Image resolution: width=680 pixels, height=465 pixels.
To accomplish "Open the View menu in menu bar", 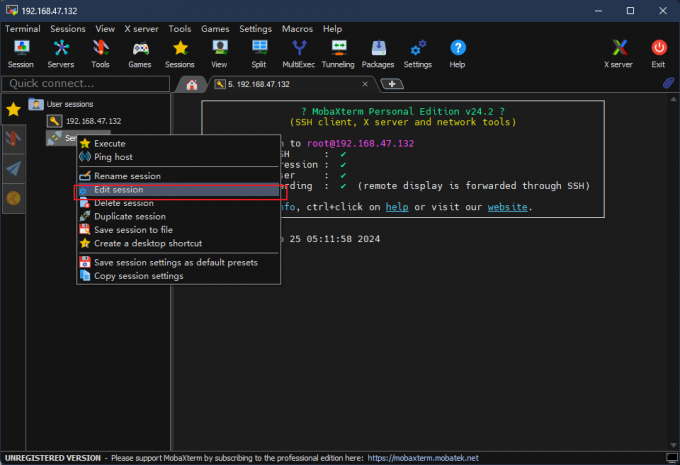I will [x=105, y=29].
